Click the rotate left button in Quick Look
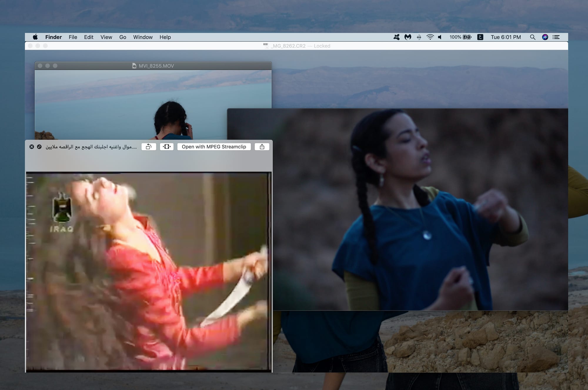Image resolution: width=588 pixels, height=390 pixels. click(x=149, y=147)
